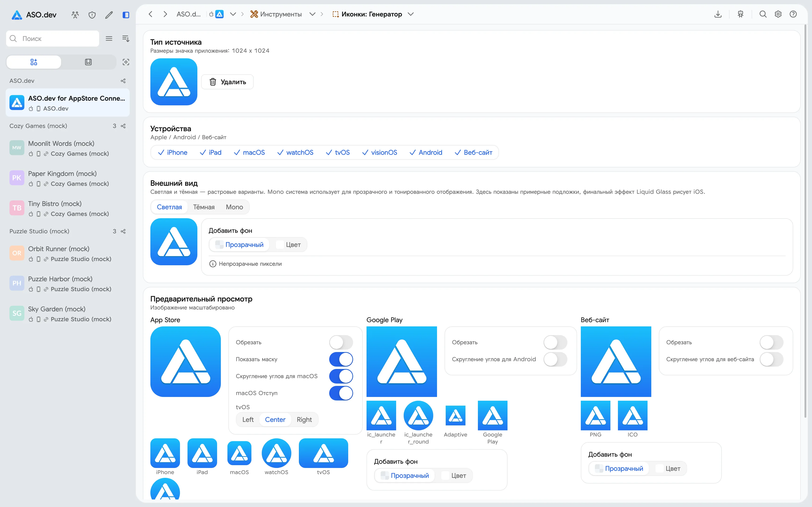The height and width of the screenshot is (507, 812).
Task: Select tvOS Left alignment
Action: click(248, 420)
